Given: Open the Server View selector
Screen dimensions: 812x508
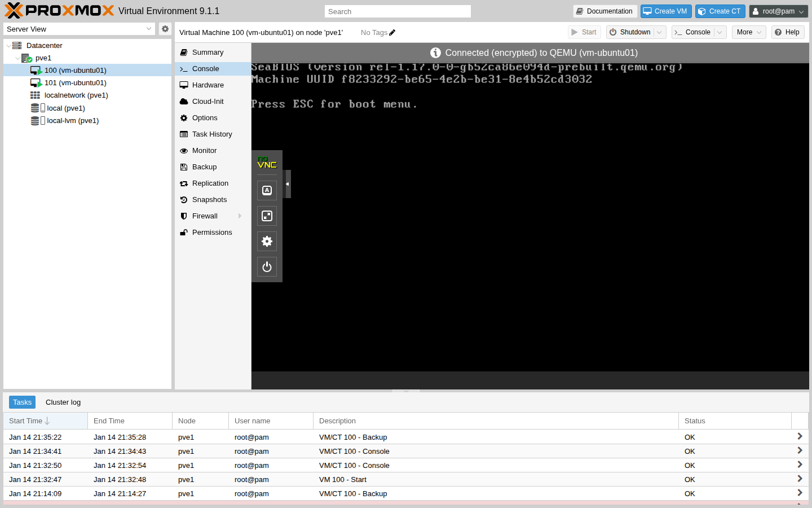Looking at the screenshot, I should tap(79, 29).
